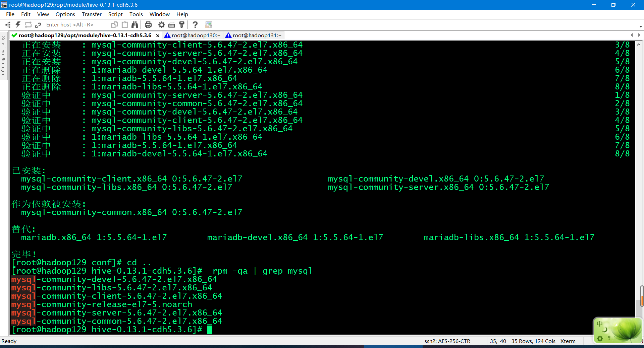
Task: Click the Ready status text
Action: 9,341
